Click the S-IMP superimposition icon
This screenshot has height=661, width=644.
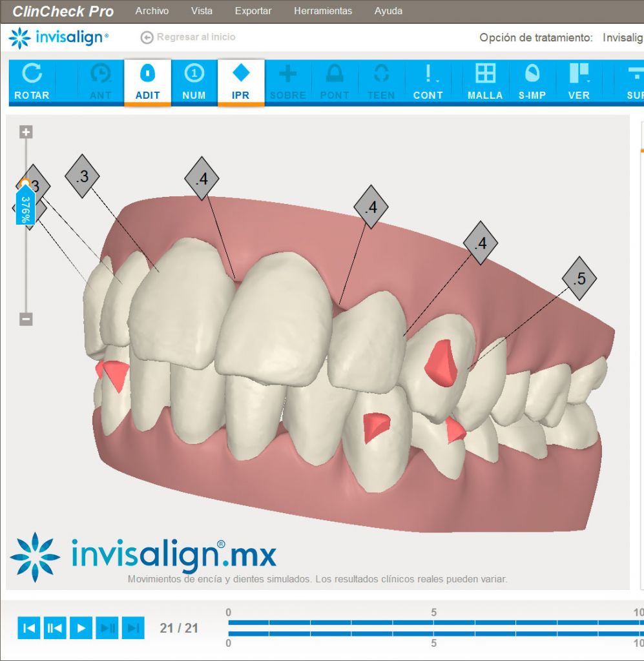532,82
